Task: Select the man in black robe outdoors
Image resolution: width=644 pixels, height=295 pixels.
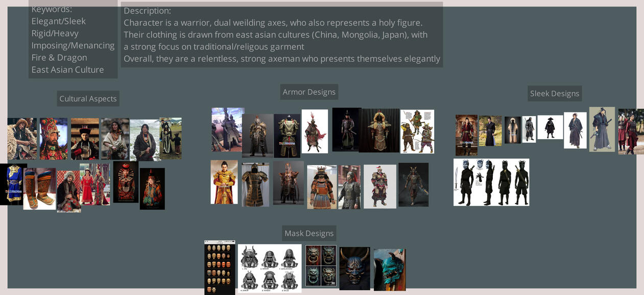Action: pos(490,131)
